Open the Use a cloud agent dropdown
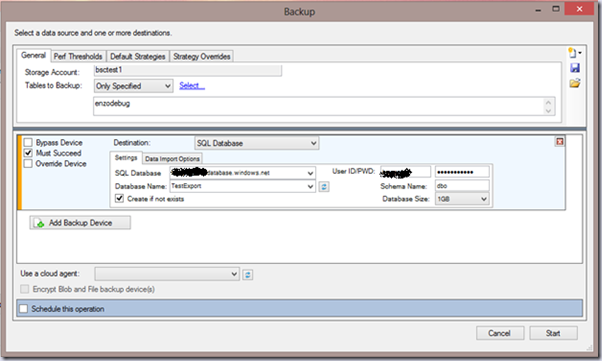This screenshot has height=361, width=602. pos(167,274)
